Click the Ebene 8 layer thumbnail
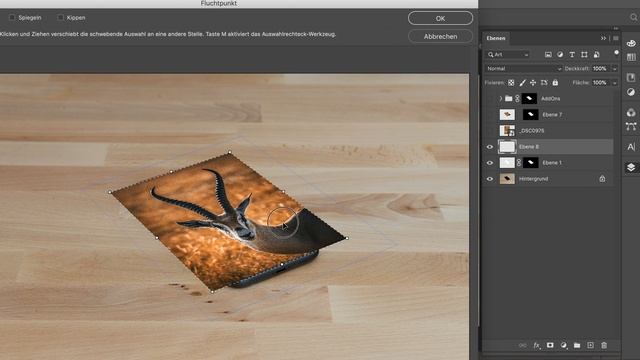The height and width of the screenshot is (360, 640). coord(507,147)
